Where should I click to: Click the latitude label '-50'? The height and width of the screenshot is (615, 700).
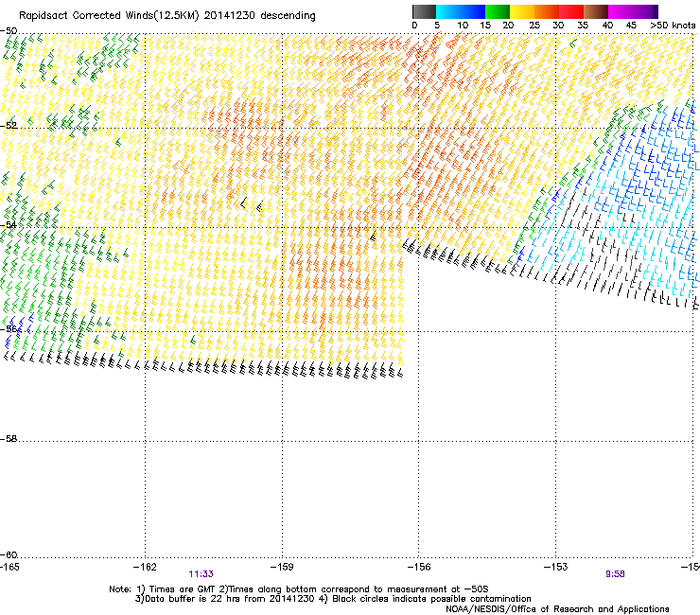9,31
